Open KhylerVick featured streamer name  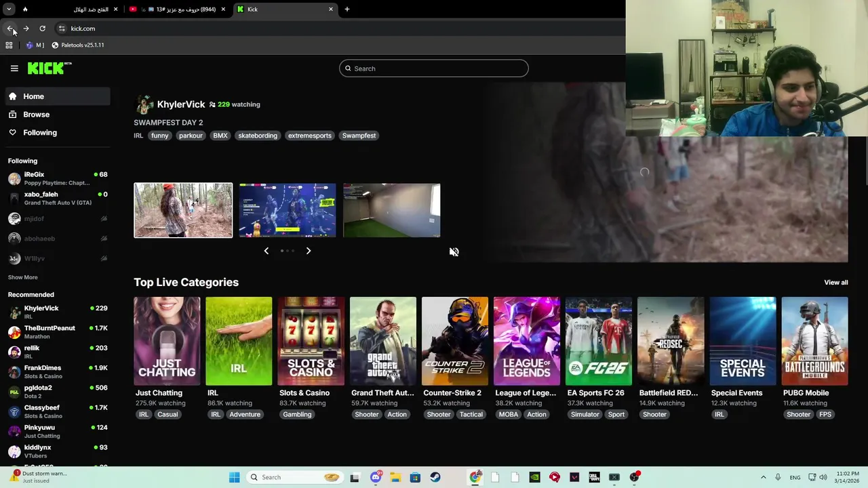point(180,104)
